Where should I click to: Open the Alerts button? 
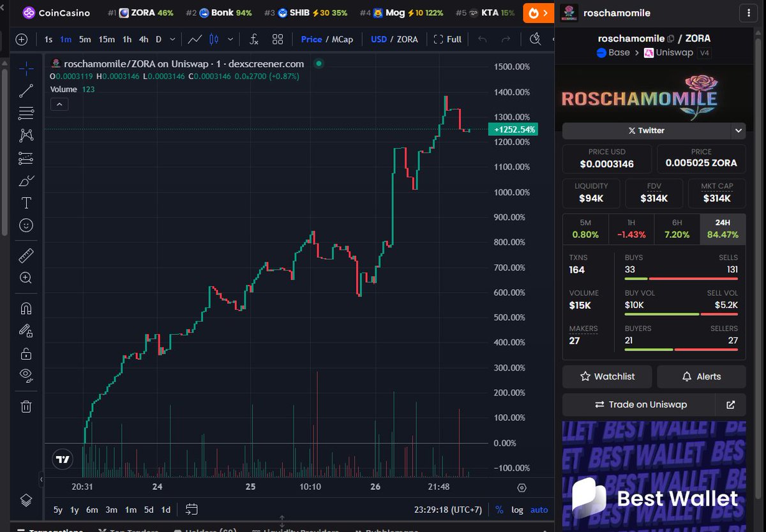click(x=701, y=376)
